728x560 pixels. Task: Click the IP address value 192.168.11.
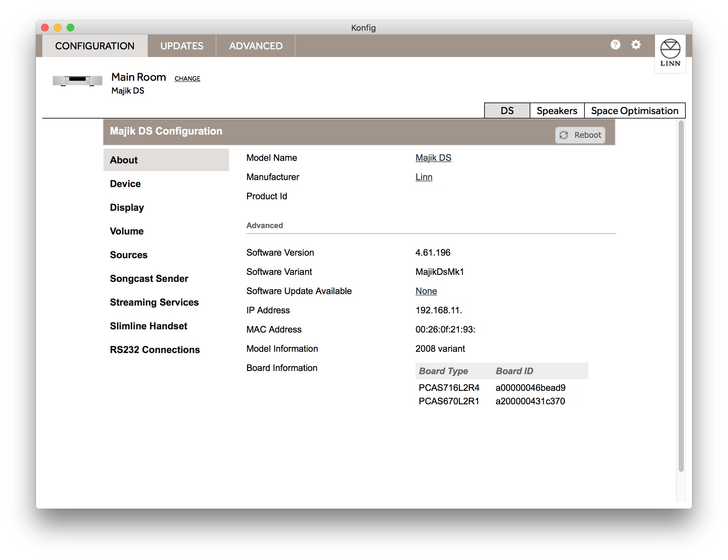439,310
